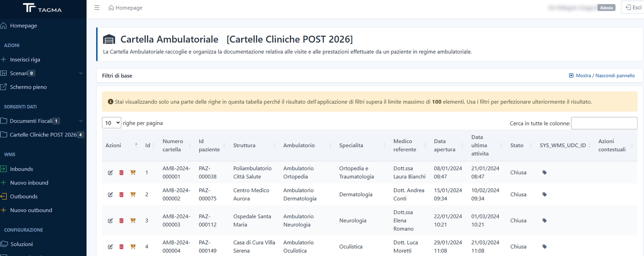The image size is (644, 256).
Task: Delete row 2 AMB-2024-000002
Action: click(121, 194)
